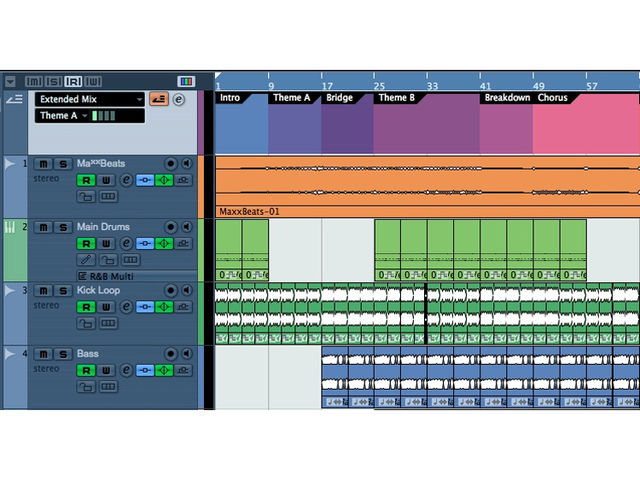Image resolution: width=640 pixels, height=480 pixels.
Task: Select the Bridge arranger section
Action: click(340, 98)
